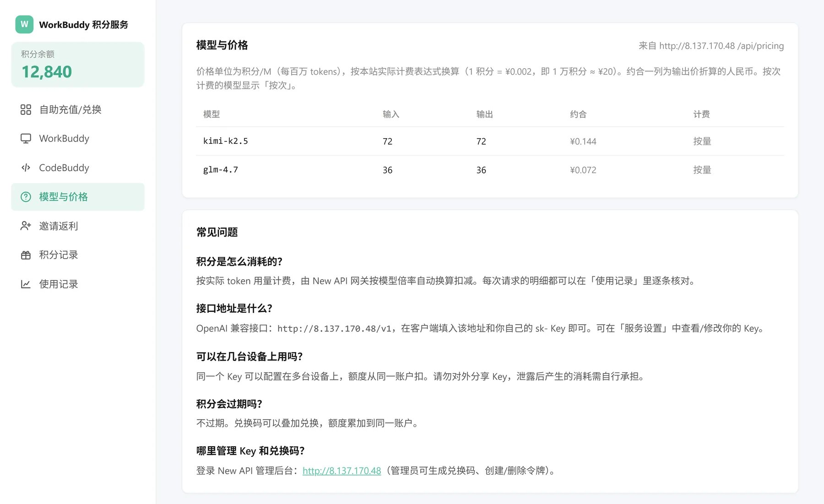The image size is (824, 504).
Task: Click the question-mark icon beside 模型与价格
Action: [x=26, y=197]
